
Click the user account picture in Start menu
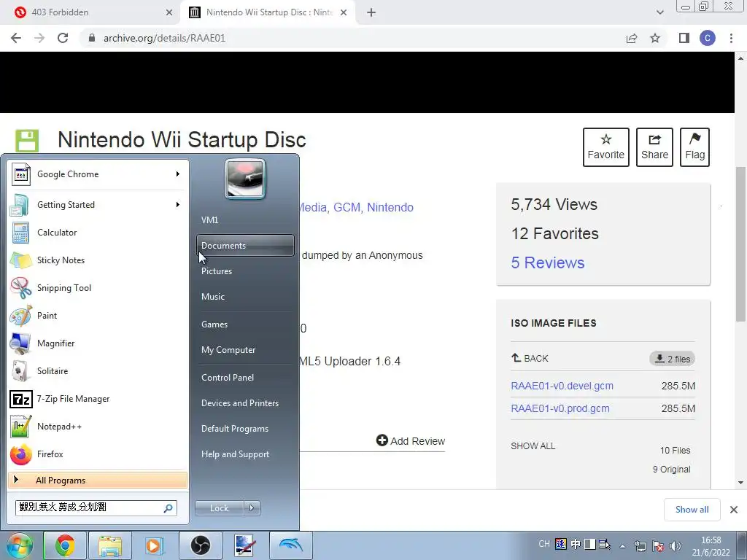tap(245, 179)
